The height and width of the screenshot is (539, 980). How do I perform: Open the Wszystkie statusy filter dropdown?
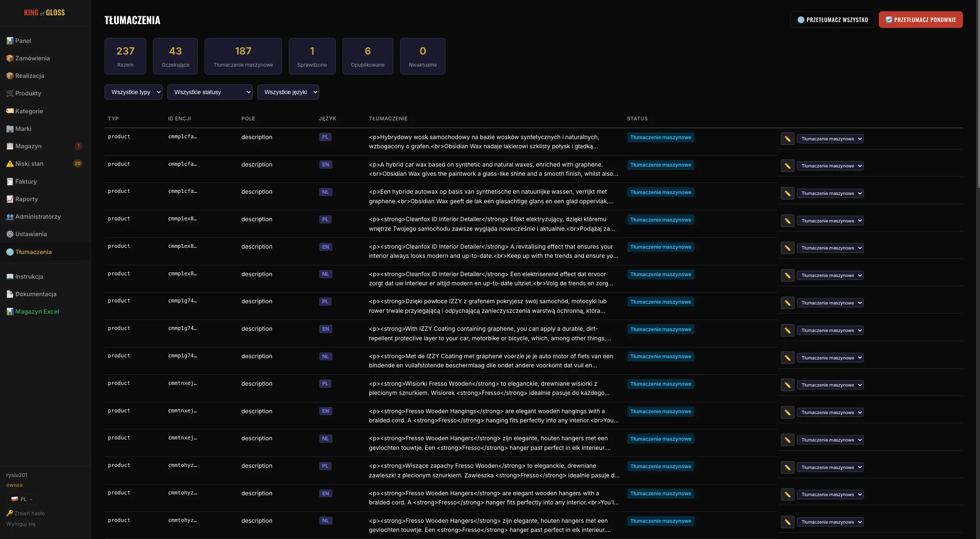coord(210,92)
